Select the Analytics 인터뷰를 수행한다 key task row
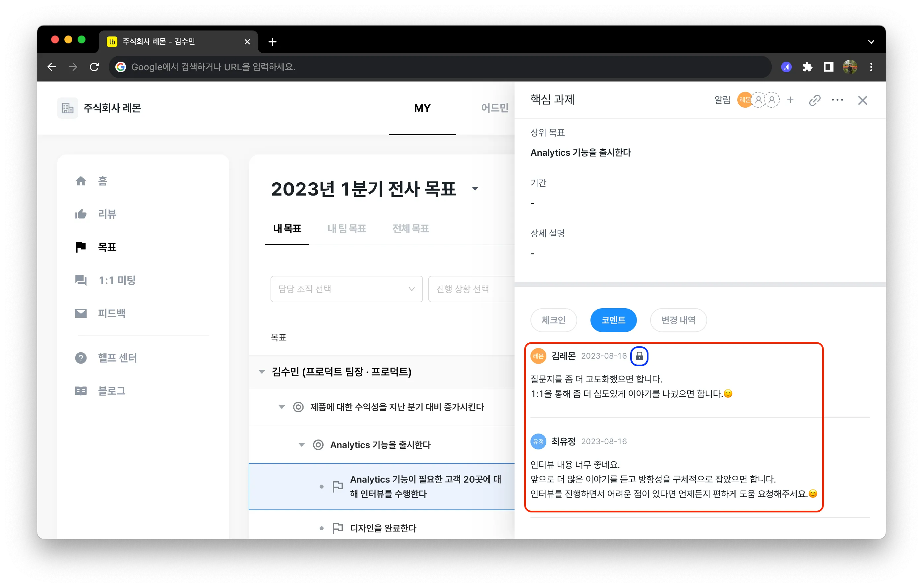Image resolution: width=923 pixels, height=588 pixels. [382, 487]
